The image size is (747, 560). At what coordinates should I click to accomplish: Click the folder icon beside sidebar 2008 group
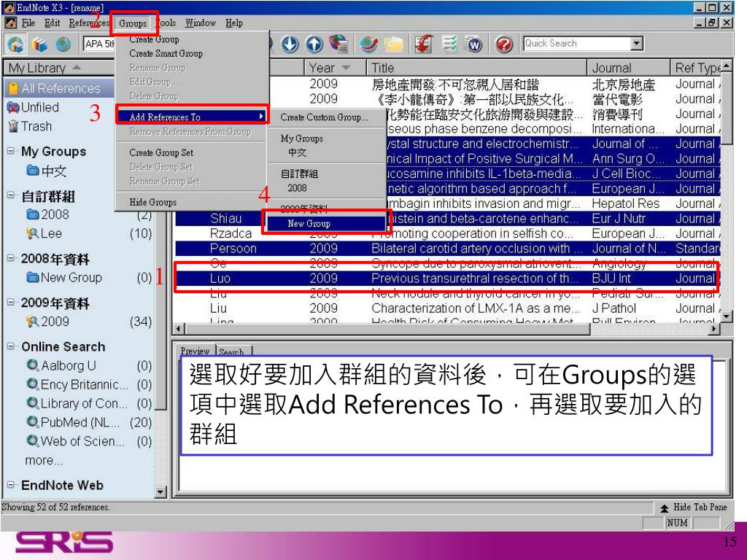pyautogui.click(x=33, y=214)
